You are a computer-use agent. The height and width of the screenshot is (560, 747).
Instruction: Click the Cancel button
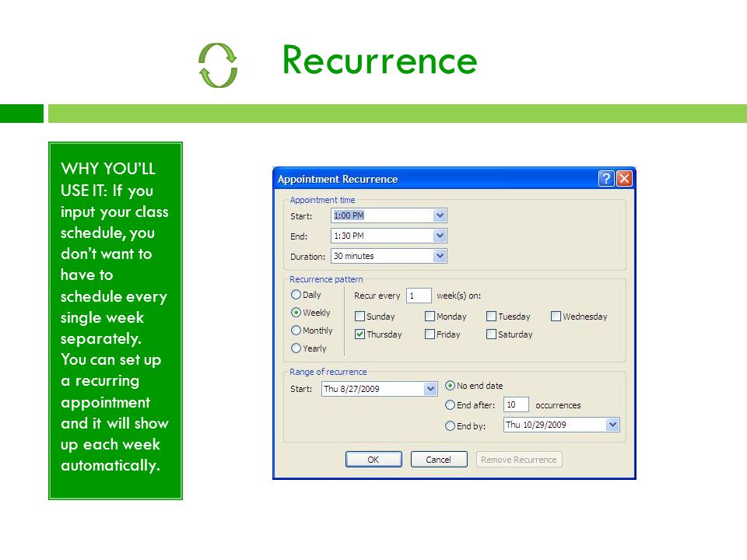439,460
